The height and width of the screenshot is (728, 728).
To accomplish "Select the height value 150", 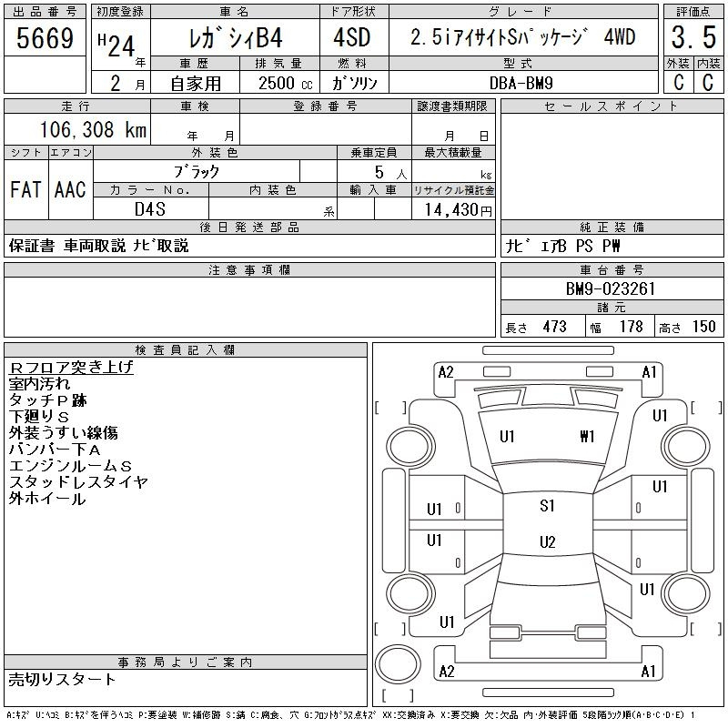I will [x=703, y=327].
